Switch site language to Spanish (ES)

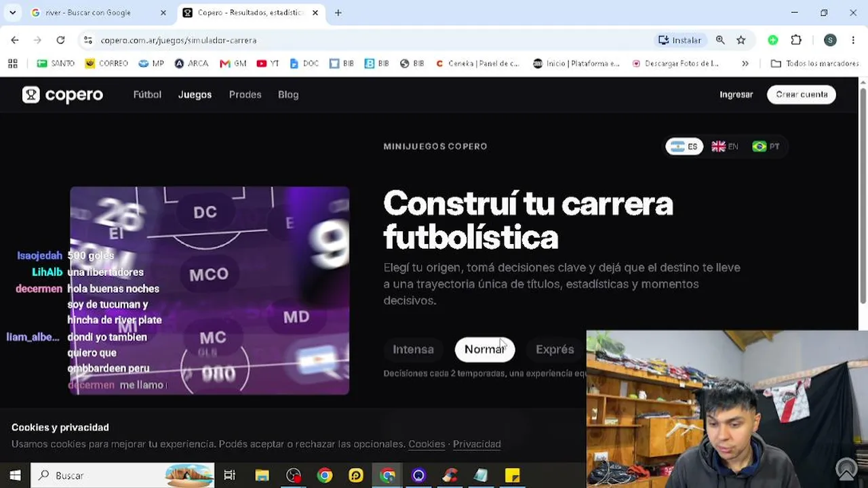(x=684, y=146)
